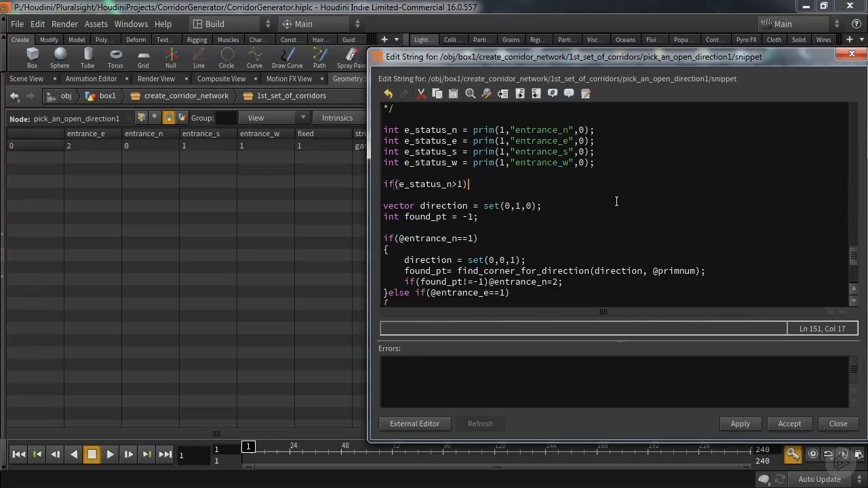Expand the Build desktop dropdown
Screen dimensions: 868x488
tap(267, 24)
